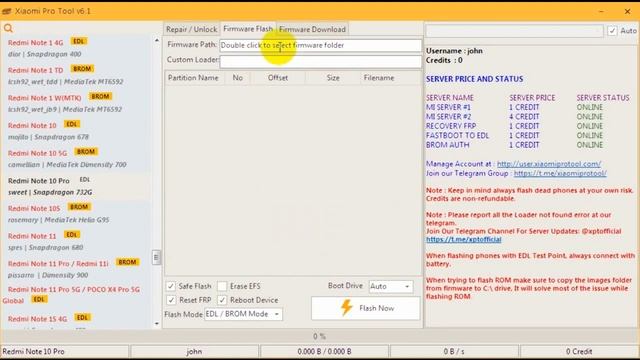Click the Offset column header
This screenshot has height=360, width=640.
[278, 78]
